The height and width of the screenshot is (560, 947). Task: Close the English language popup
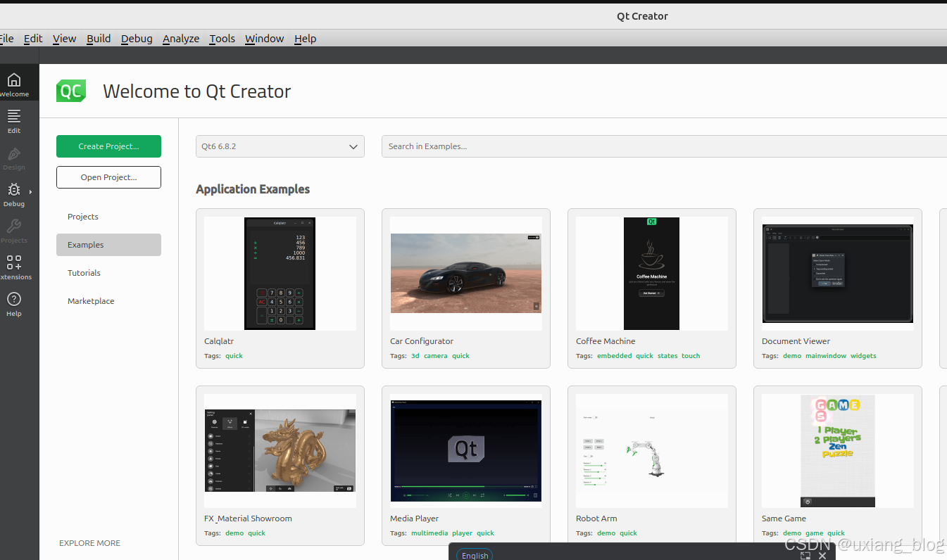tap(822, 555)
